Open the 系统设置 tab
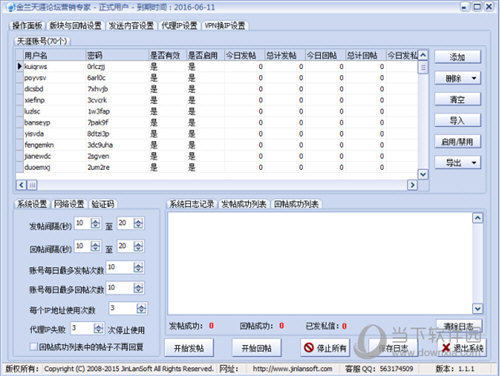This screenshot has width=500, height=376. tap(32, 204)
